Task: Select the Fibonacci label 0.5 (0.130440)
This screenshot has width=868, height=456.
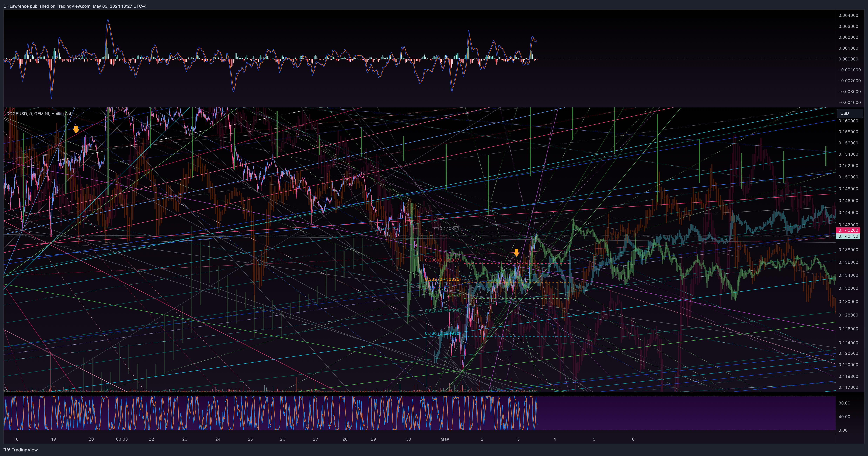Action: click(445, 295)
